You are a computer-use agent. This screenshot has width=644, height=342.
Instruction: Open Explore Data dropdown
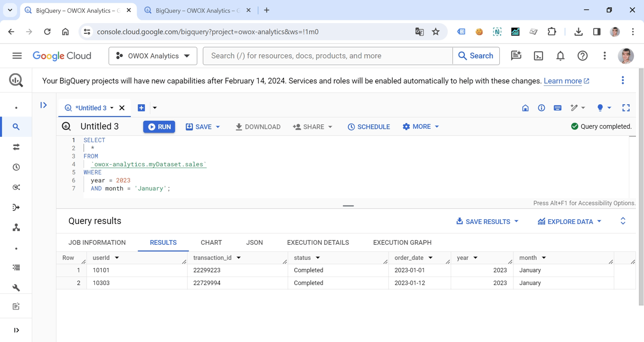(570, 221)
